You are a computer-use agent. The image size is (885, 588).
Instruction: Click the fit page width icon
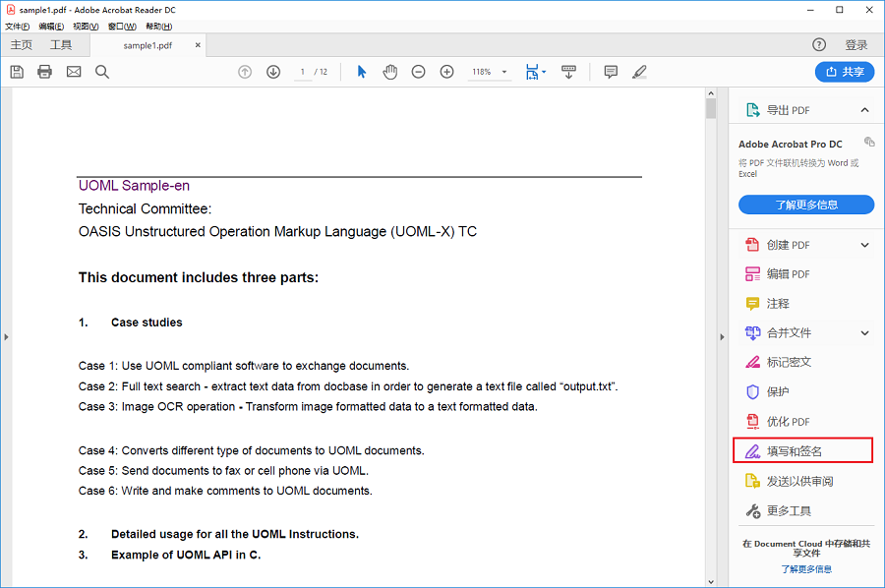[532, 72]
